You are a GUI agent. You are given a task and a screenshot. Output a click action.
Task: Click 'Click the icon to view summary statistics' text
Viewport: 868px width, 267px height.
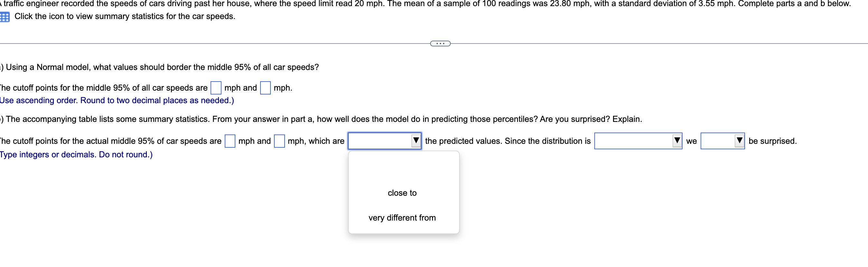(x=124, y=16)
